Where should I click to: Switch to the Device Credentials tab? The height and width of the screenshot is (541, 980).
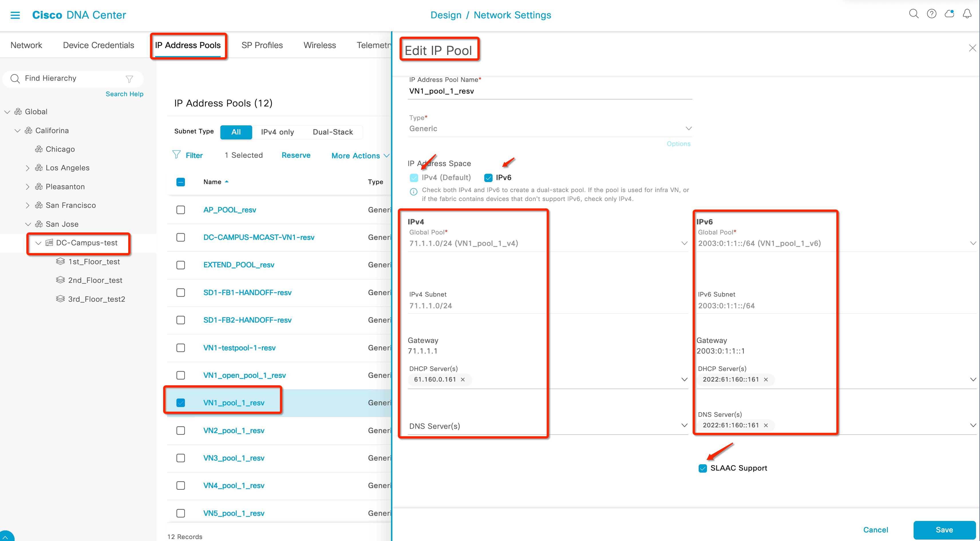coord(98,45)
